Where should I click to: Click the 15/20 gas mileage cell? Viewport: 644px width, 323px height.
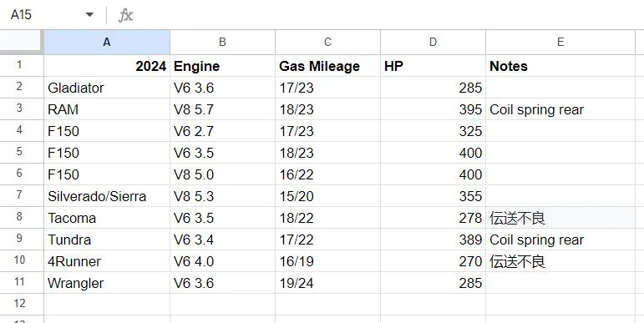(327, 196)
